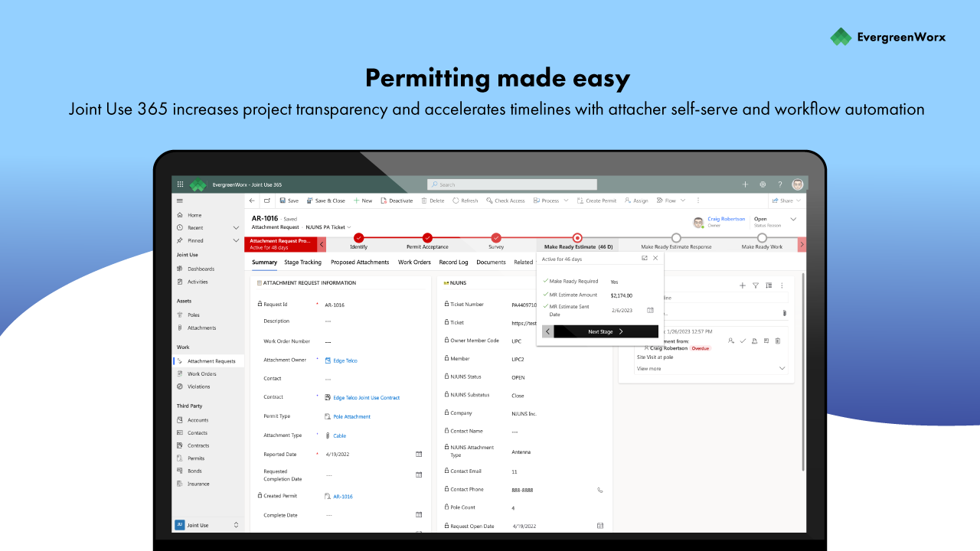Open MR Estimate Sent Date calendar picker
The height and width of the screenshot is (551, 980).
(650, 310)
